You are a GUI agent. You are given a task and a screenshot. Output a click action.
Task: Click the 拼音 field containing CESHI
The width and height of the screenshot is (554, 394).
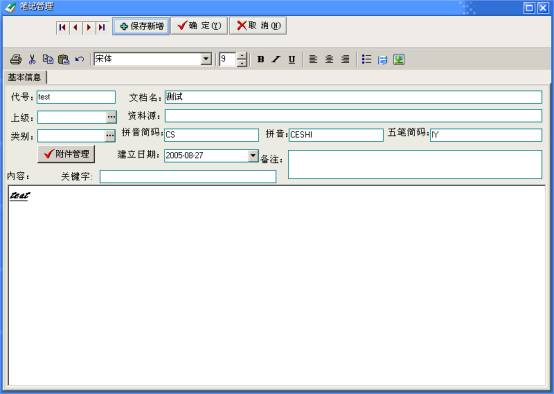click(336, 135)
